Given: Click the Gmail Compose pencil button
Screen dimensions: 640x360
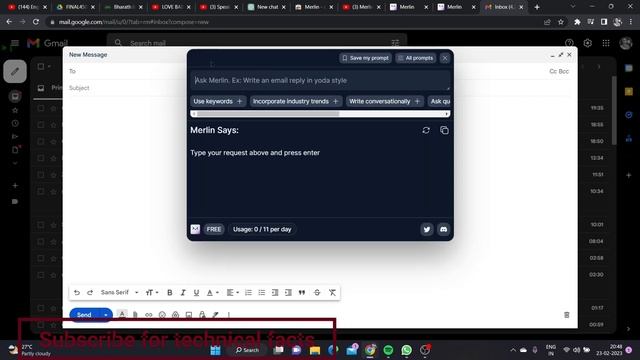Looking at the screenshot, I should coord(15,71).
